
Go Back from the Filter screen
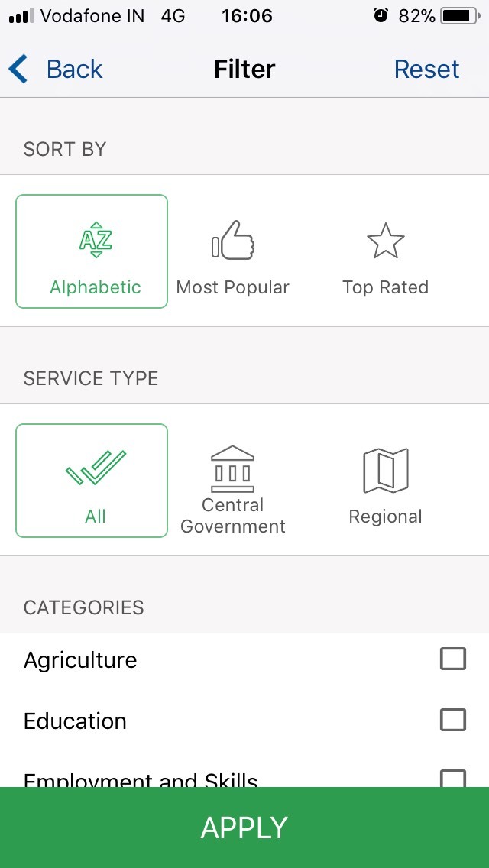(x=74, y=70)
